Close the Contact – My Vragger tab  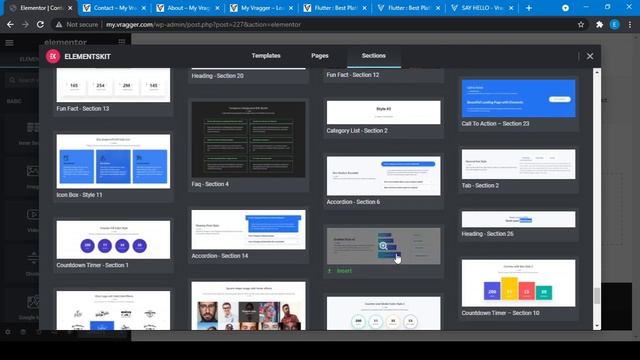[144, 8]
